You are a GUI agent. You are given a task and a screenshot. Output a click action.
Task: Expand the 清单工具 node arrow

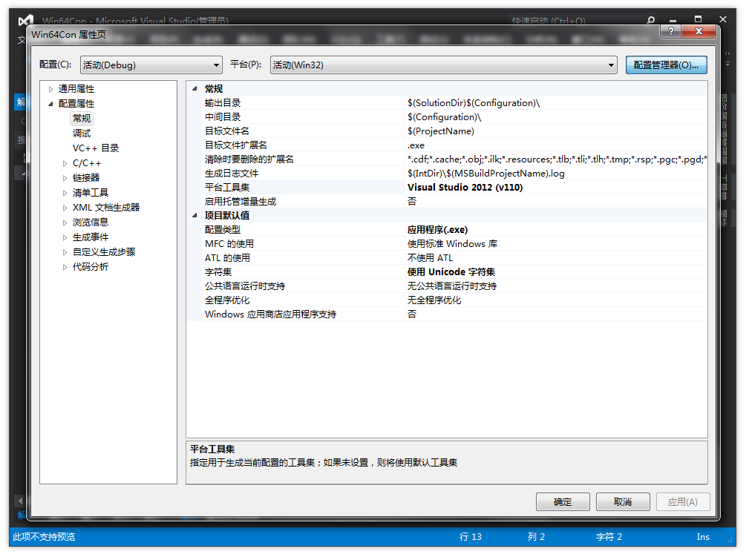coord(65,193)
